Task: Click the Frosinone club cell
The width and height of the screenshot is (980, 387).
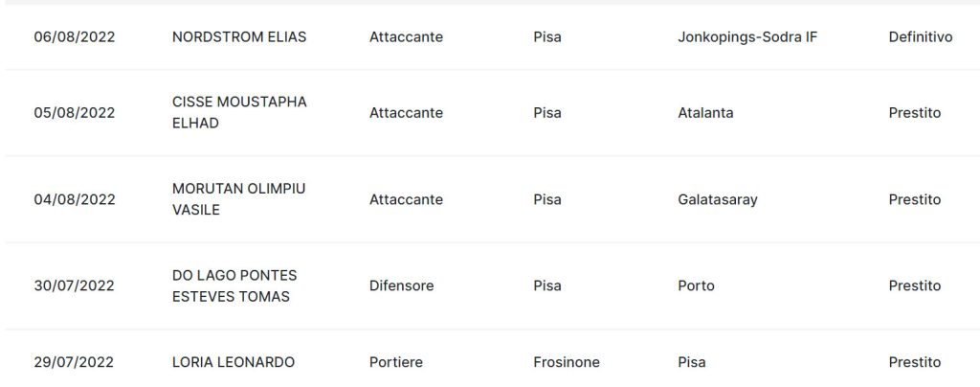Action: (x=567, y=362)
